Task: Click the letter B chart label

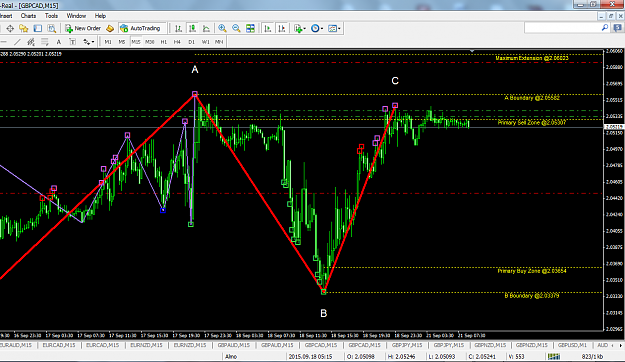Action: (324, 313)
